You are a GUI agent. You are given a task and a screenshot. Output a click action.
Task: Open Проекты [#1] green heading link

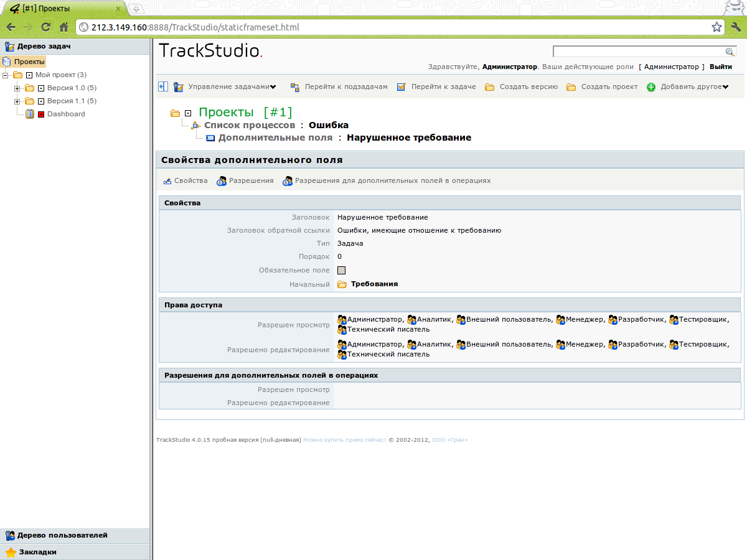[x=245, y=113]
